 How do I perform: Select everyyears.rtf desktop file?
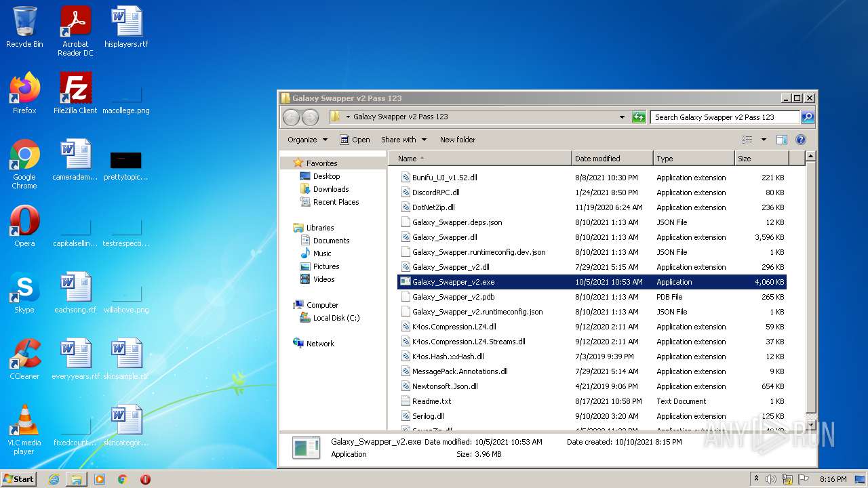75,359
